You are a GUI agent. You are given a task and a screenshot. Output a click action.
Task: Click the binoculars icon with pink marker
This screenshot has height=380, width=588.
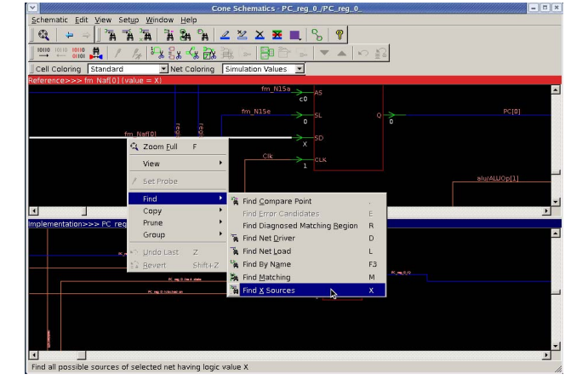click(x=168, y=35)
